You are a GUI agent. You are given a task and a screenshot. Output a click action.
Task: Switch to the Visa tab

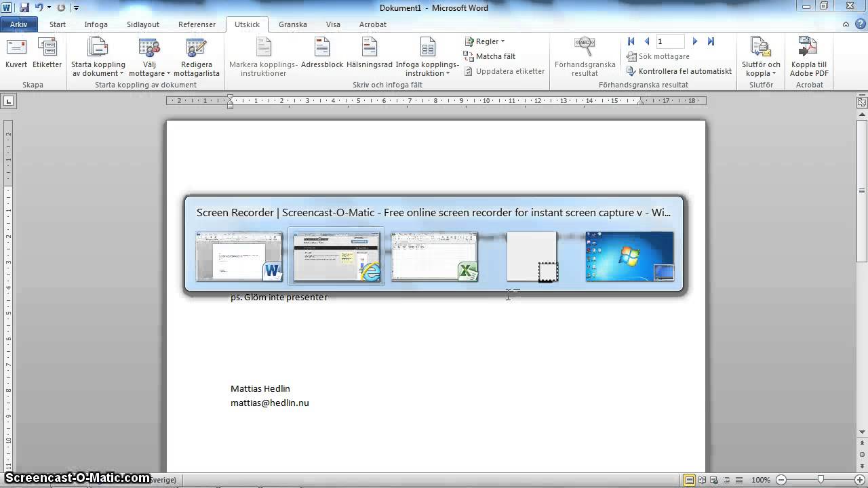[333, 24]
